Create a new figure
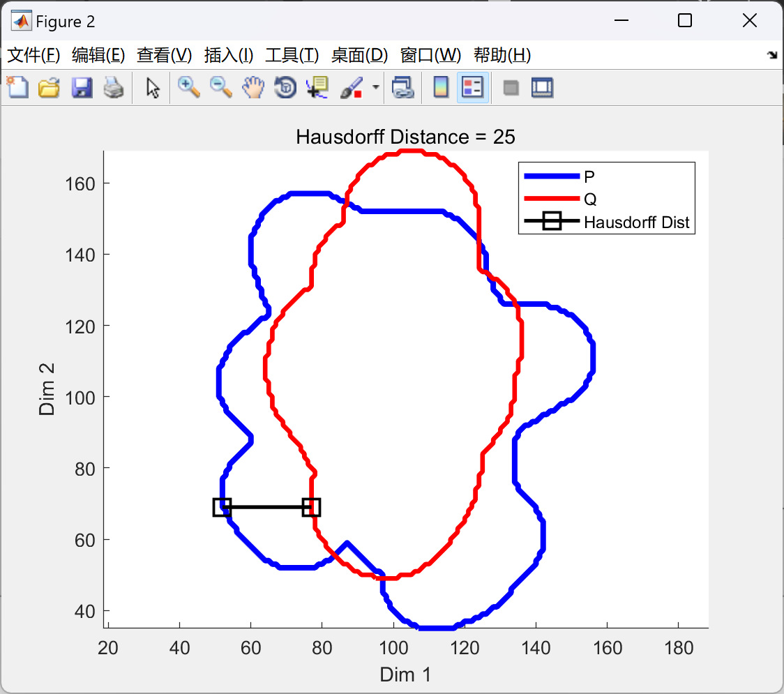The height and width of the screenshot is (694, 784). 17,87
